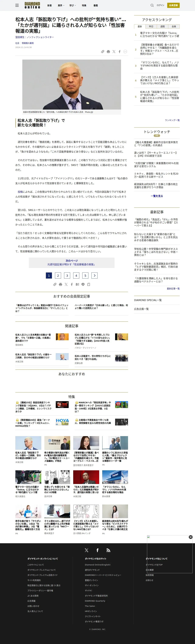Image resolution: width=195 pixels, height=644 pixels.
Task: Click the 会員登録 button
Action: tap(173, 5)
